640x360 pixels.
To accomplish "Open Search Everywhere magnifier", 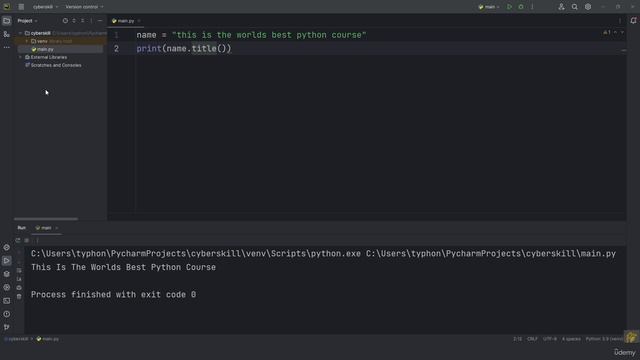I will [575, 7].
